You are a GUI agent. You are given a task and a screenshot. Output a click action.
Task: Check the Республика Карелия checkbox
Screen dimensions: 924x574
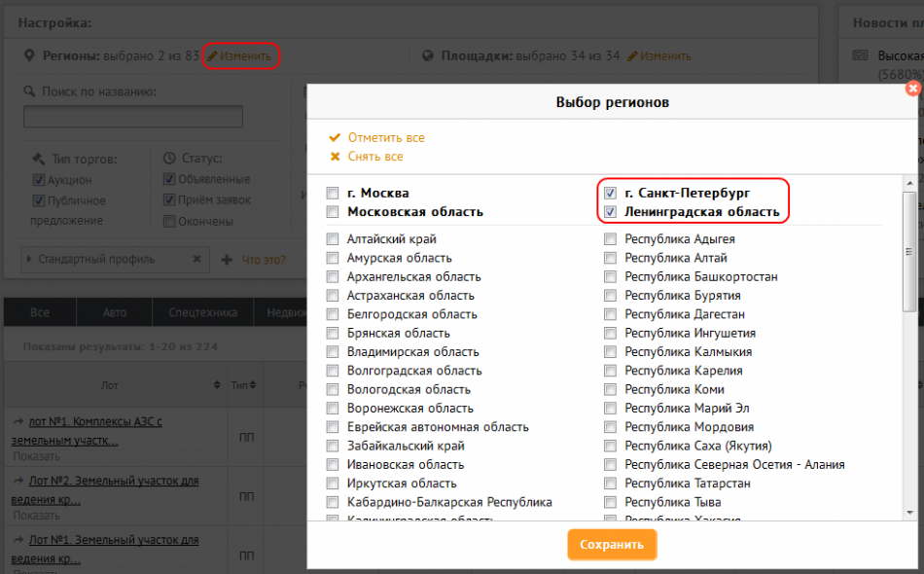coord(611,371)
